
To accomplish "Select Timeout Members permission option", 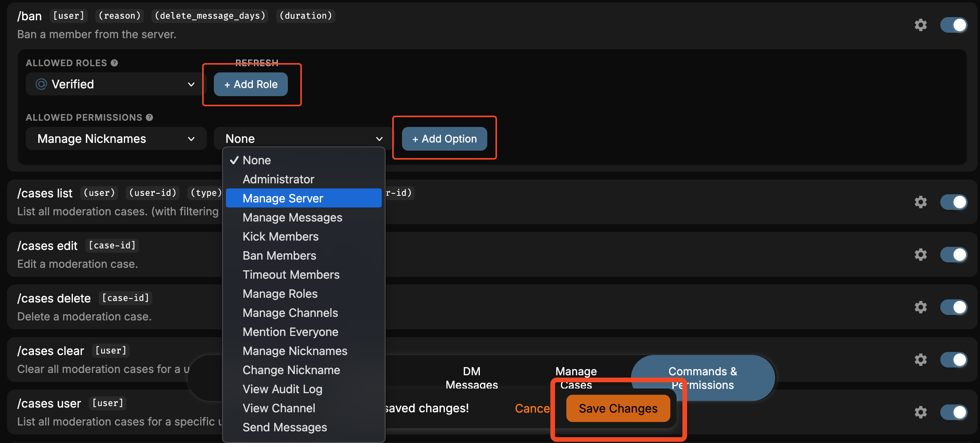I will [303, 274].
